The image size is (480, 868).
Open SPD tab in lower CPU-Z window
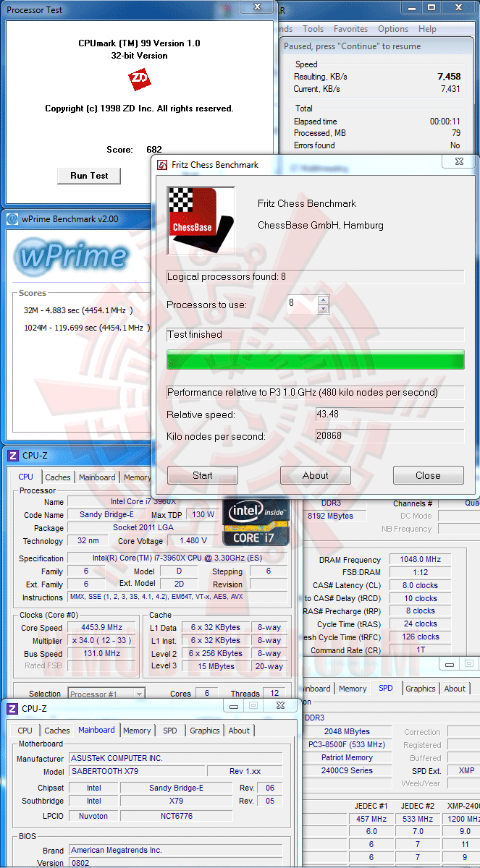pyautogui.click(x=169, y=731)
